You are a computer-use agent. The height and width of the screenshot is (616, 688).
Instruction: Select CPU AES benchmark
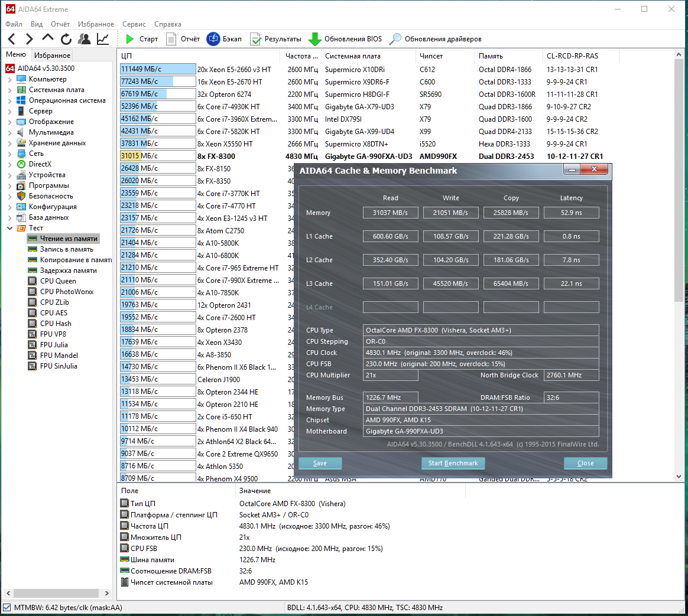coord(54,312)
